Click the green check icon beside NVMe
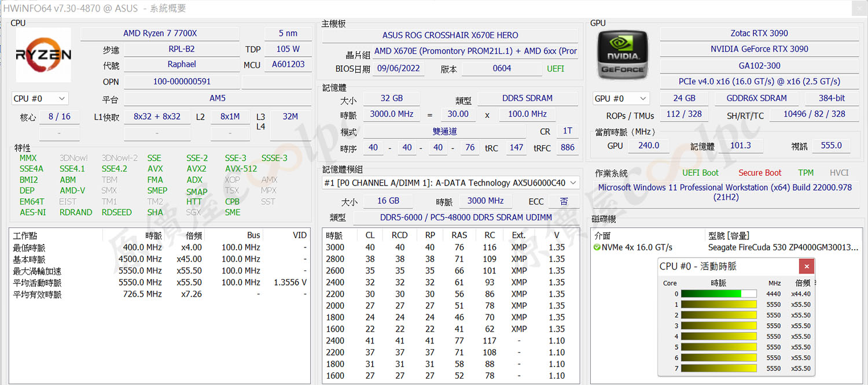Image resolution: width=868 pixels, height=385 pixels. click(x=597, y=247)
